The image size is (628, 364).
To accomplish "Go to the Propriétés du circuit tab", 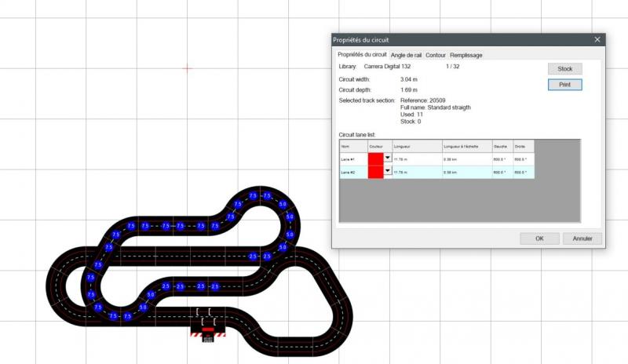I will coord(362,55).
